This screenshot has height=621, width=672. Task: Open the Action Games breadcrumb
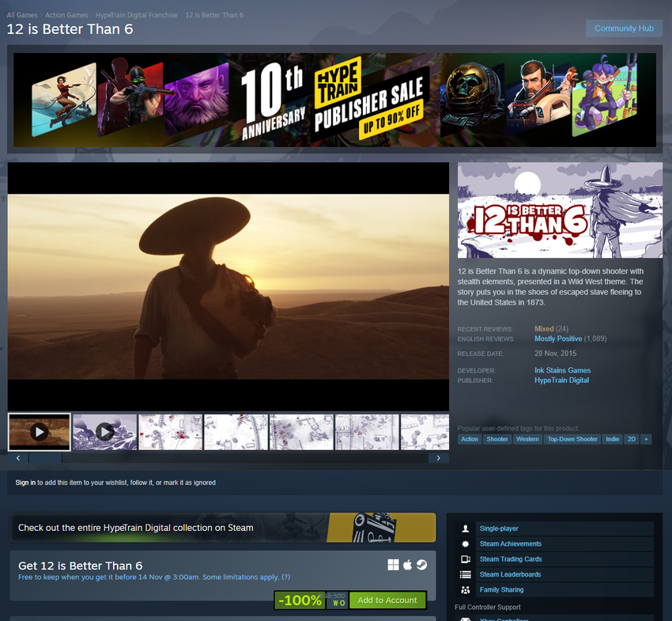(66, 15)
